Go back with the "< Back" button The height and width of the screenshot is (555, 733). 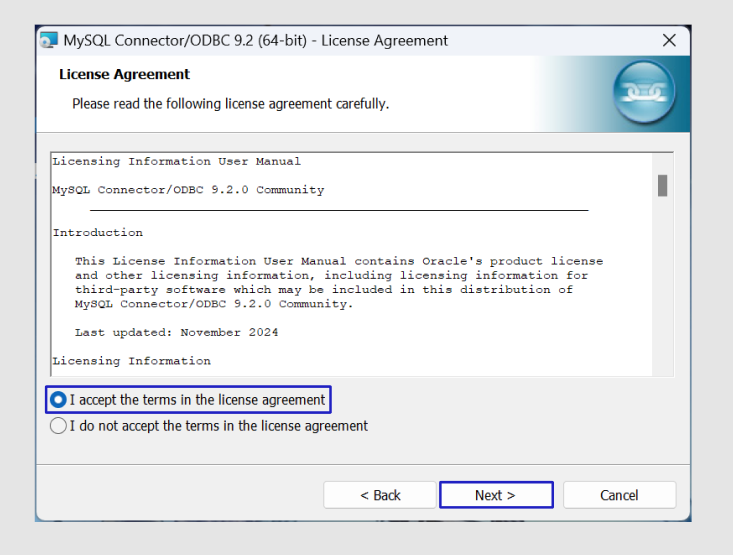(380, 495)
